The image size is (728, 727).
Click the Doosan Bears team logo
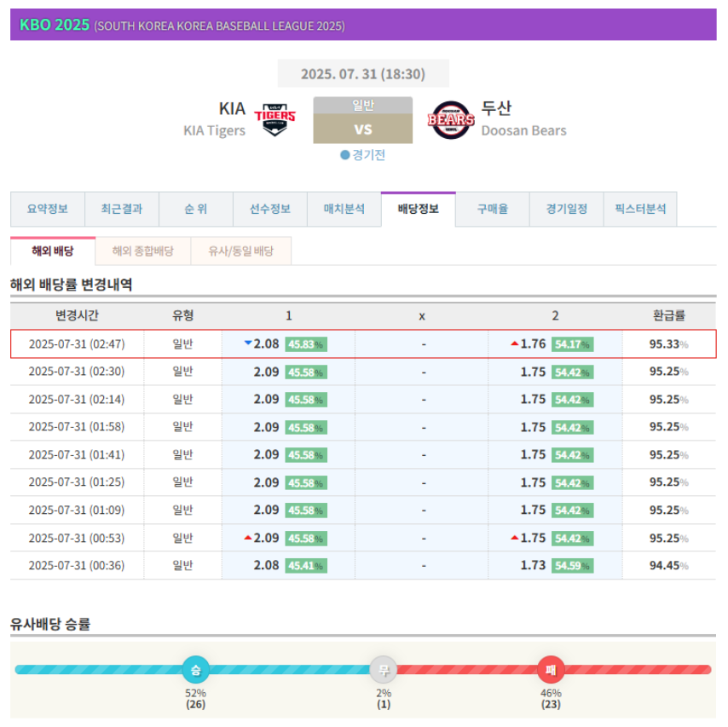click(451, 120)
